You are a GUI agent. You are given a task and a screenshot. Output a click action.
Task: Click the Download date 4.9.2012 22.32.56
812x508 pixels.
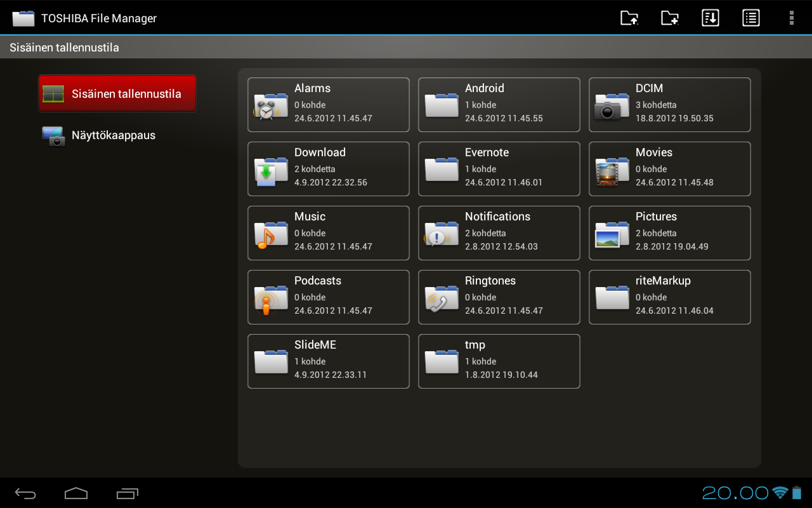pyautogui.click(x=331, y=182)
